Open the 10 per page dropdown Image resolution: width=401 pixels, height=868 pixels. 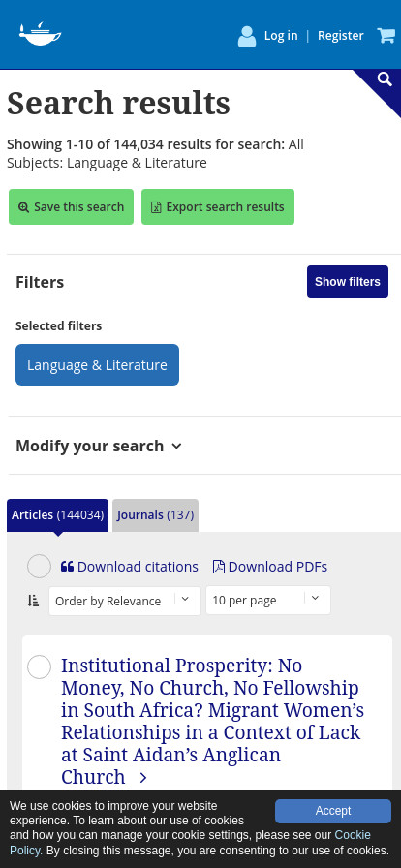point(268,600)
